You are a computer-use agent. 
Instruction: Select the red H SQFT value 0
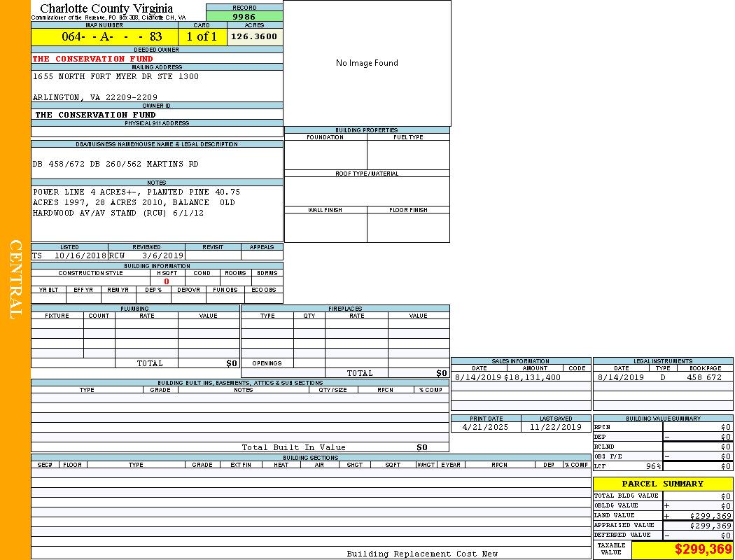point(167,281)
